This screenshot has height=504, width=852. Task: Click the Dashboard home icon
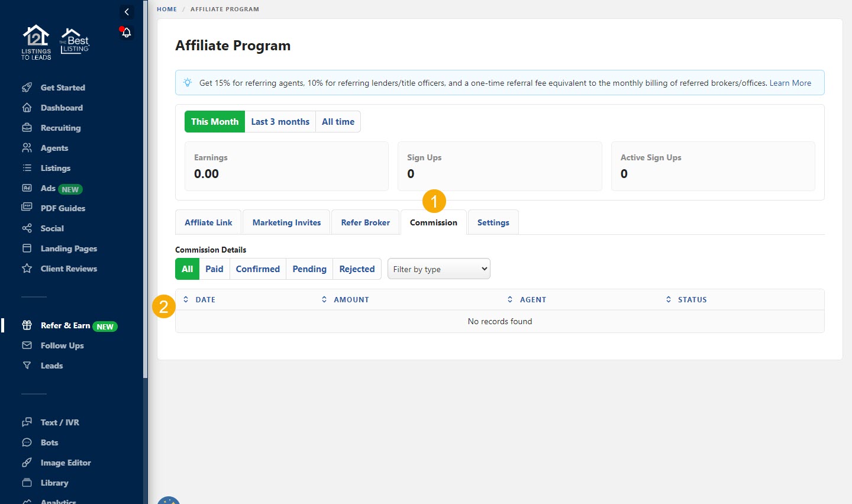[x=27, y=108]
